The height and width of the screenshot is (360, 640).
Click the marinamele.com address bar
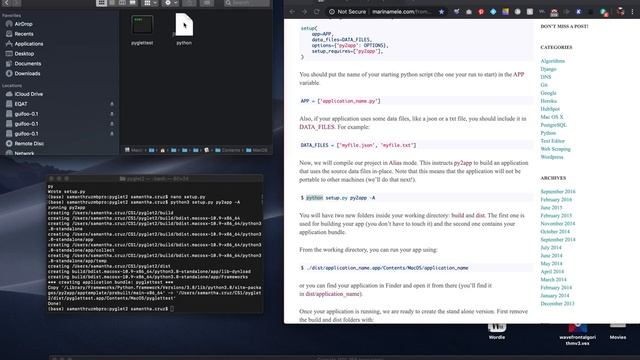tap(402, 12)
